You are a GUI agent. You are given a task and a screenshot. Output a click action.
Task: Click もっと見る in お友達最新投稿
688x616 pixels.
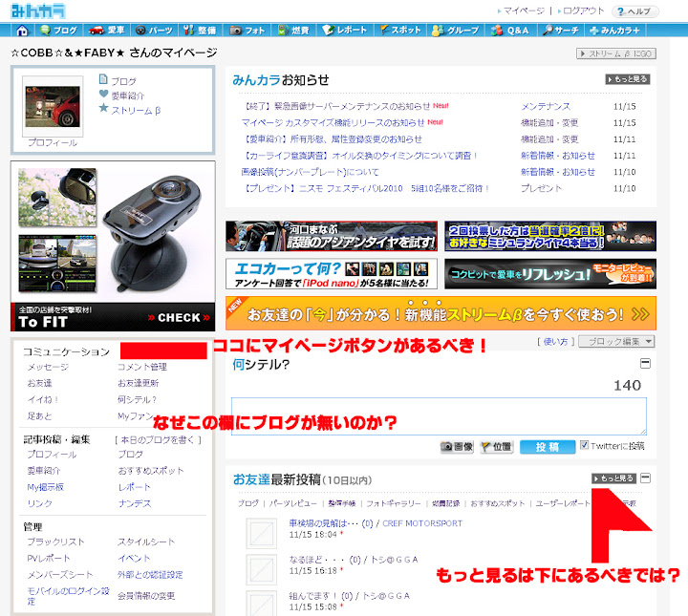point(614,478)
